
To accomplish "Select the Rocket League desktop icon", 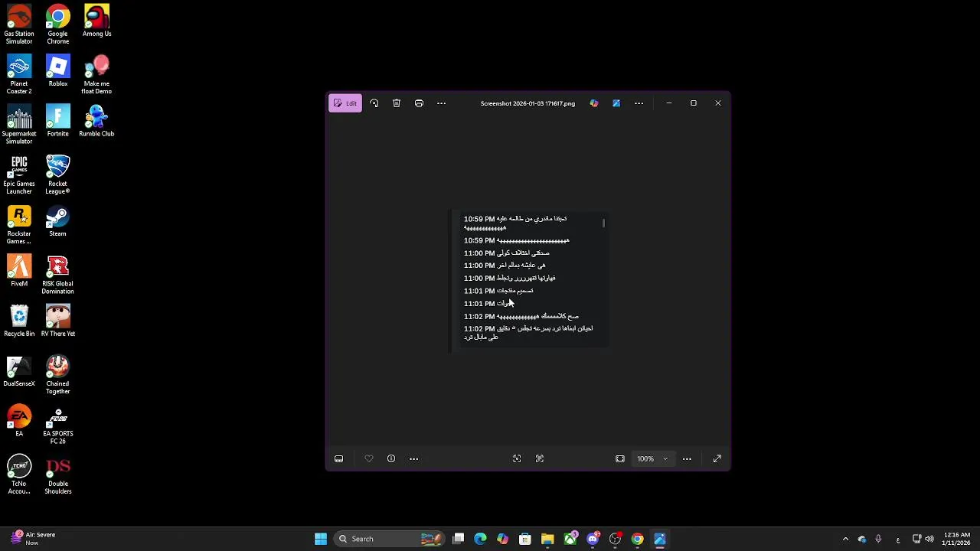I will click(58, 174).
